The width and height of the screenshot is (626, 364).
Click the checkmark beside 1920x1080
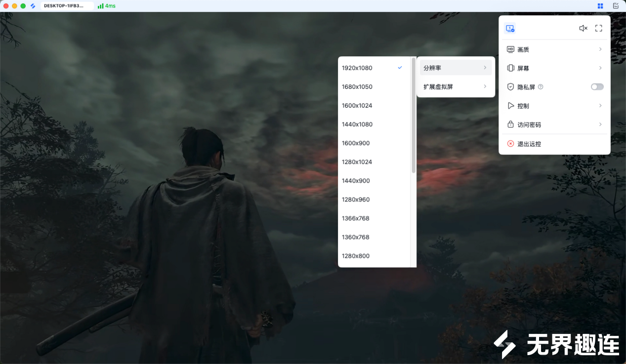pyautogui.click(x=400, y=68)
